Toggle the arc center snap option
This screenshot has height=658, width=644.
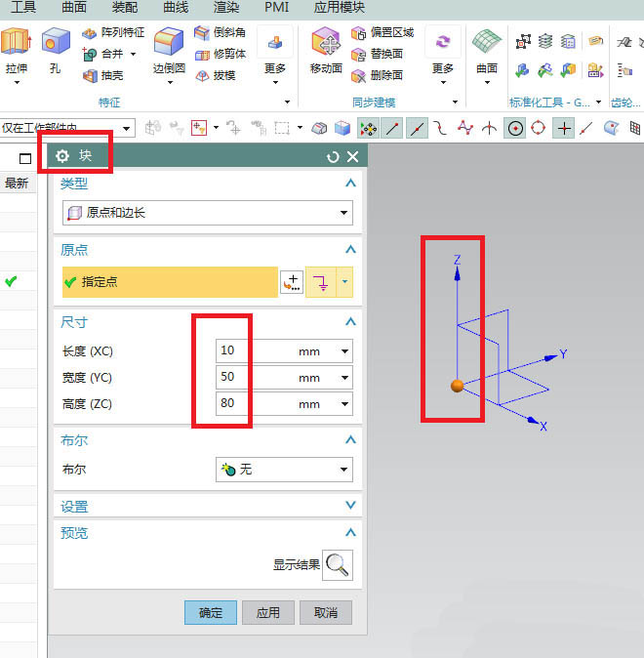515,129
